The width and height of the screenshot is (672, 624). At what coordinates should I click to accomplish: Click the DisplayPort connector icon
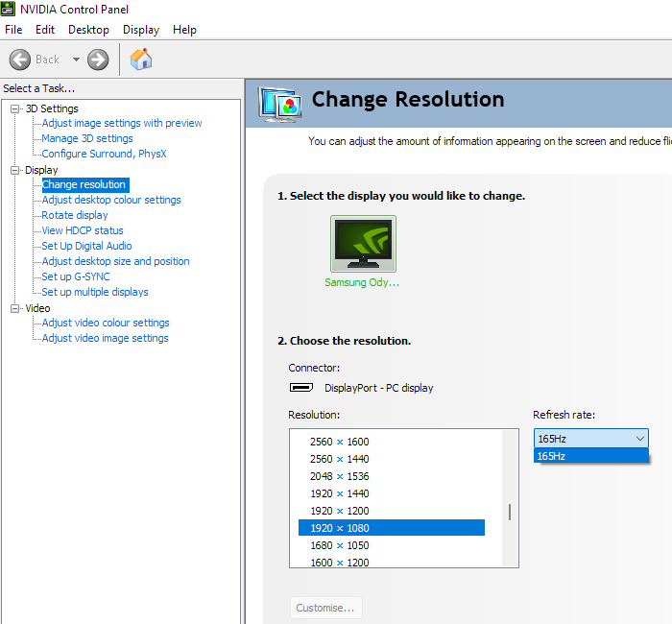point(301,388)
